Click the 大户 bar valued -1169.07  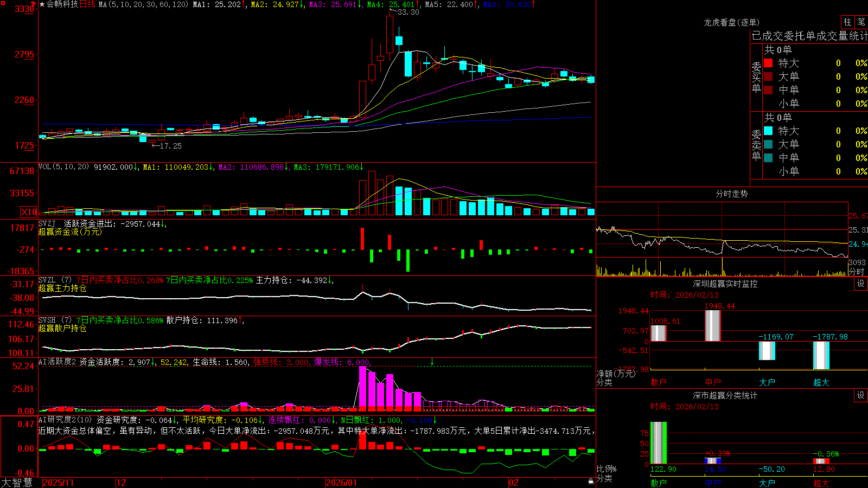click(x=767, y=350)
